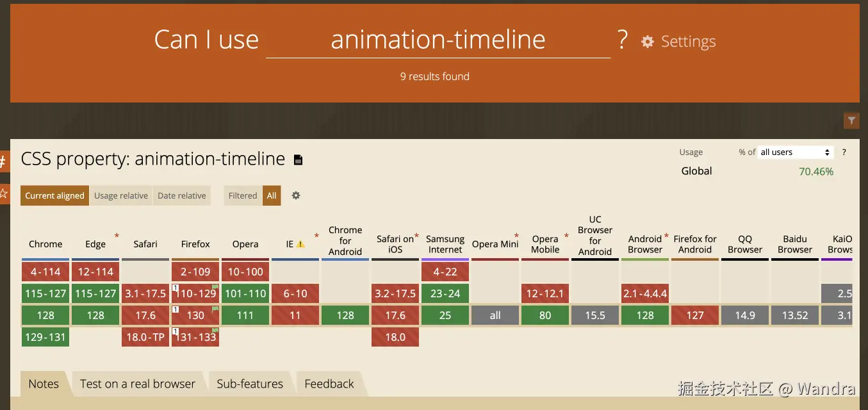Select Android Browser 2.1-4.4.4 cell
The width and height of the screenshot is (868, 410).
pyautogui.click(x=645, y=293)
